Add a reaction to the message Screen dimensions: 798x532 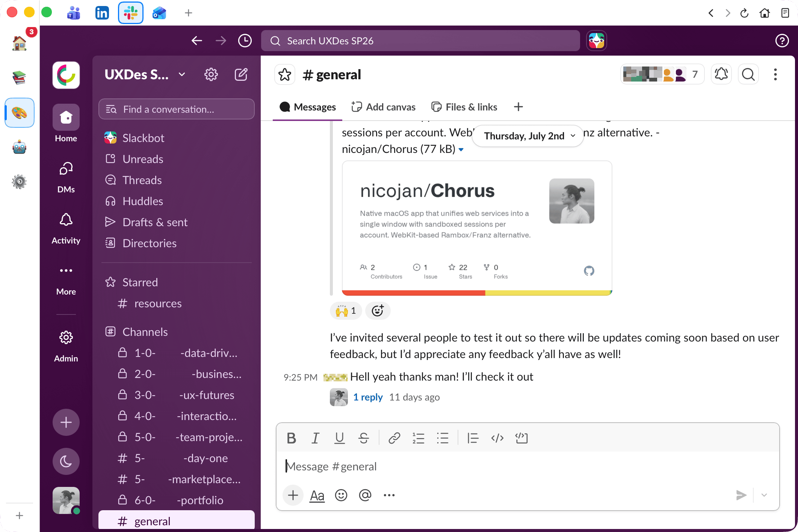point(378,311)
